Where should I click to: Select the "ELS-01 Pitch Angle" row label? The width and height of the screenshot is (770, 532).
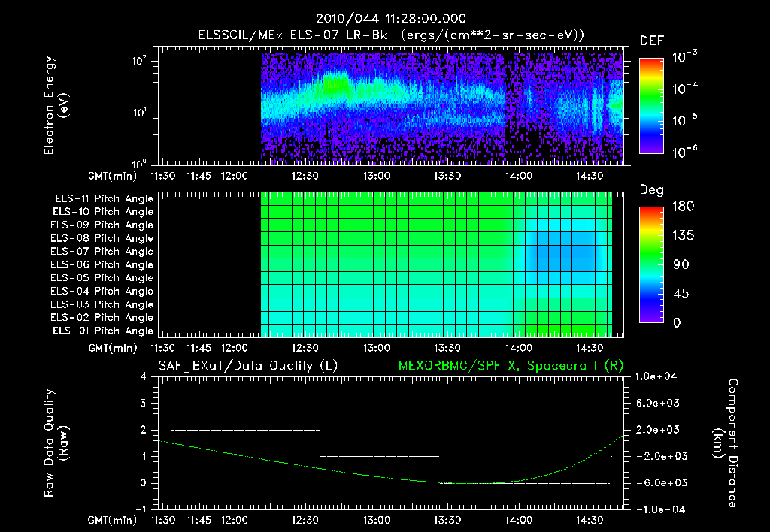[103, 331]
